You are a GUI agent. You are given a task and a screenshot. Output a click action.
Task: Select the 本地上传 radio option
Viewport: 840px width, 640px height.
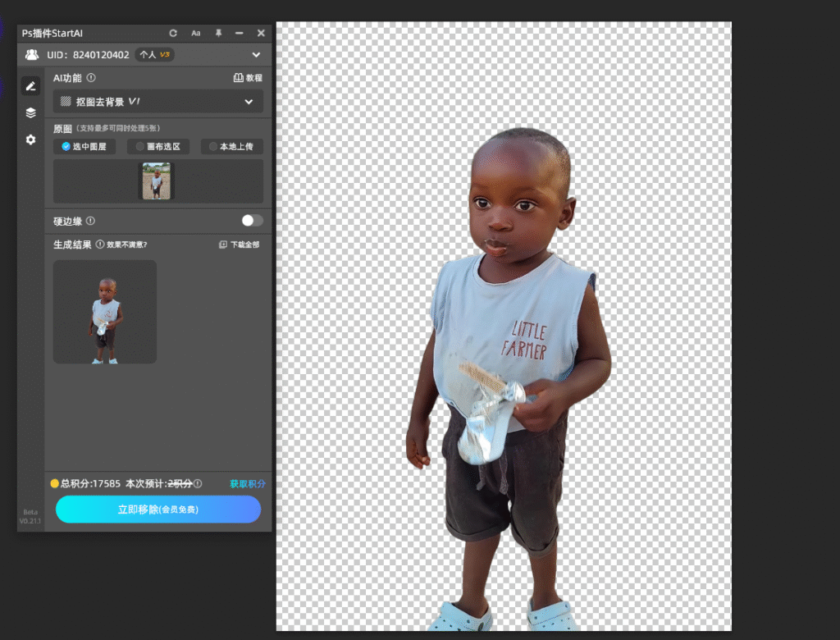click(231, 147)
